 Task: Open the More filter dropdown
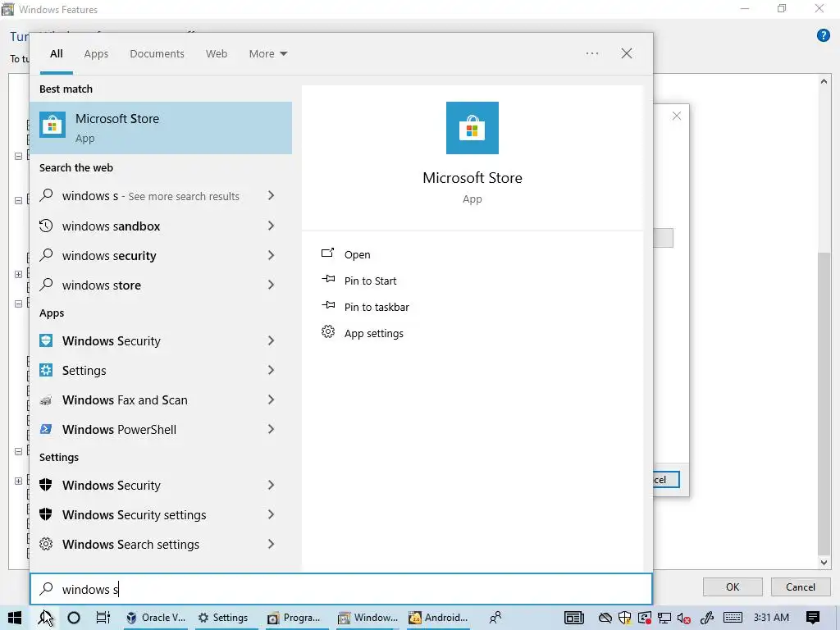pos(268,53)
